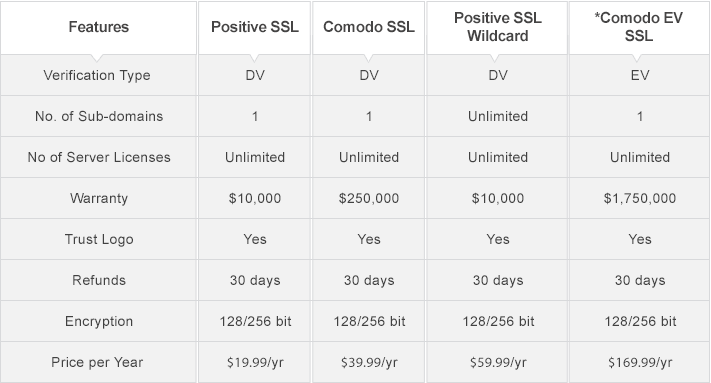This screenshot has width=711, height=383.
Task: Select the Positive SSL column header
Action: 255,27
